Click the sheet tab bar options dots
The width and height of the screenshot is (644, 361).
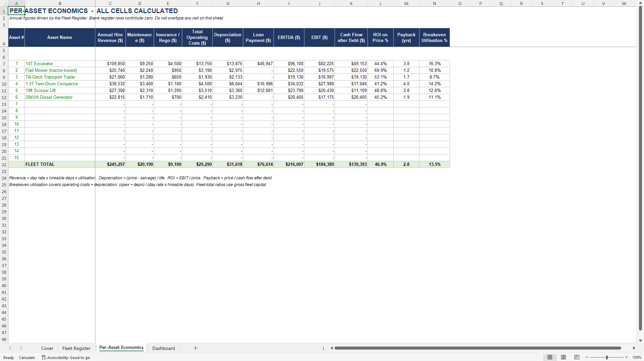[x=324, y=349]
